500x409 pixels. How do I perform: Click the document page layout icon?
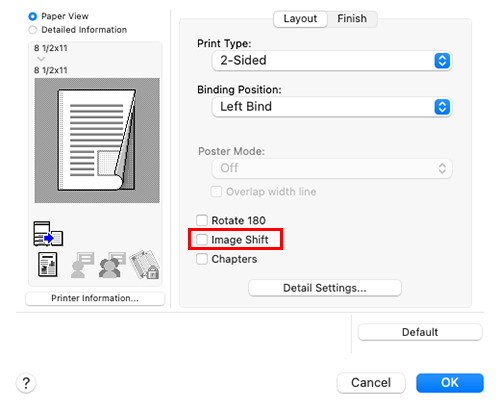point(48,265)
